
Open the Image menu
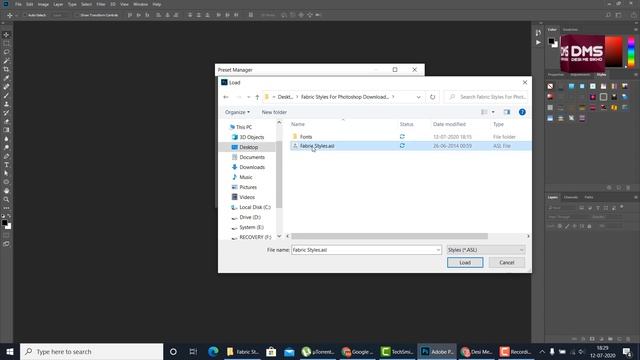pos(43,4)
